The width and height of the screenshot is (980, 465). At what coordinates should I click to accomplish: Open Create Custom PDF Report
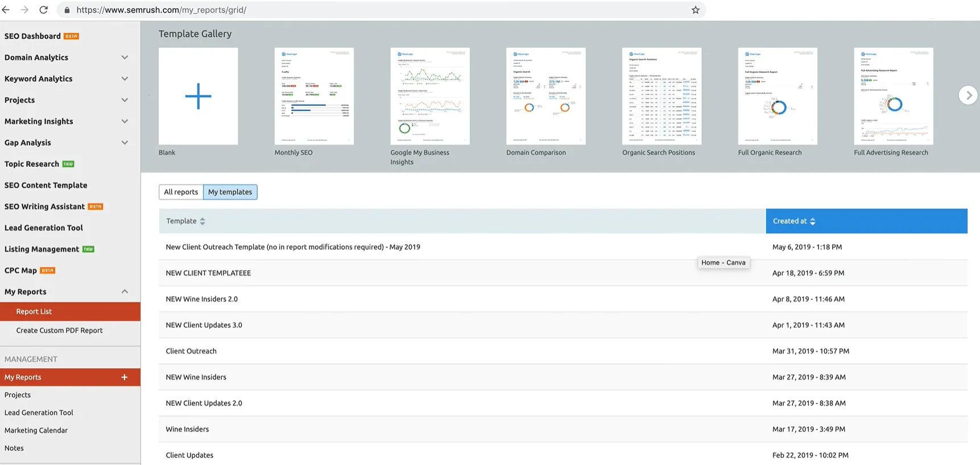pos(59,330)
